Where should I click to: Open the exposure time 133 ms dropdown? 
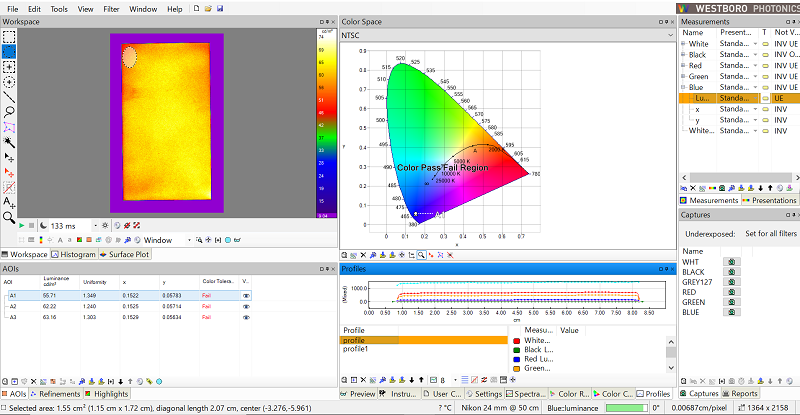[x=95, y=226]
